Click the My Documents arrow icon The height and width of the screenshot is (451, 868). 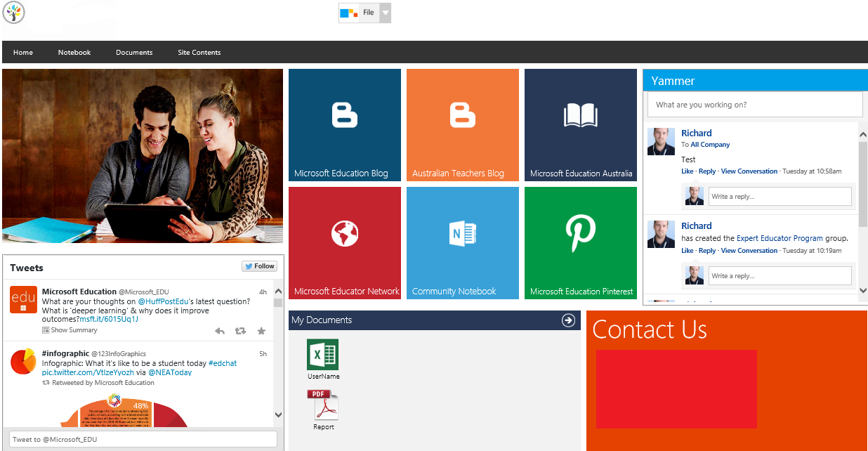[x=568, y=320]
